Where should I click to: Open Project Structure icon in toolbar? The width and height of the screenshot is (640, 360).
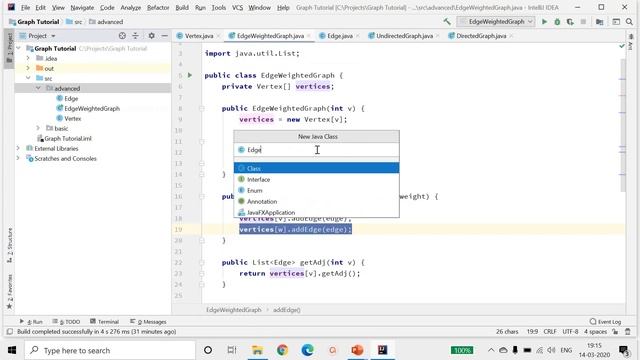tap(600, 22)
